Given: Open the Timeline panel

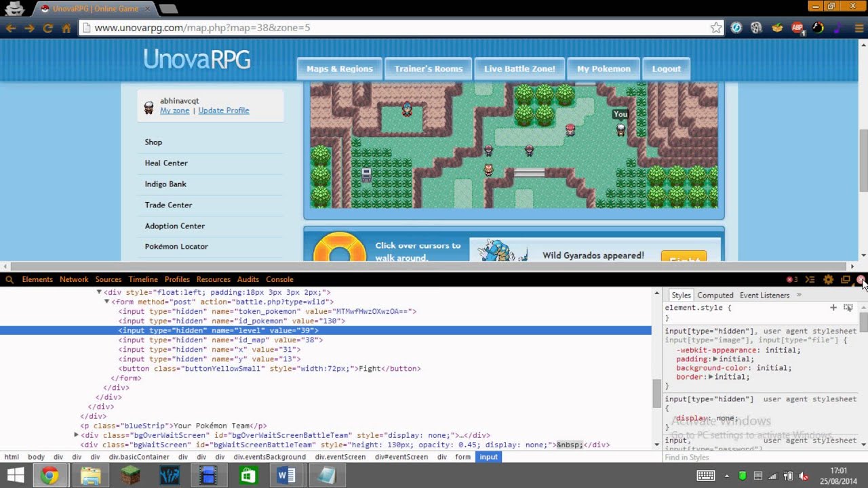Looking at the screenshot, I should pyautogui.click(x=143, y=279).
